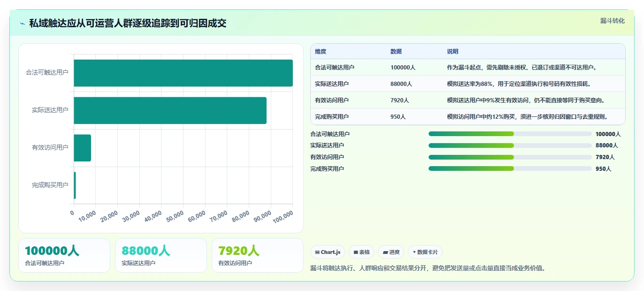Click the footer note starting 漏斗将触达执行
The height and width of the screenshot is (291, 644).
[x=428, y=268]
